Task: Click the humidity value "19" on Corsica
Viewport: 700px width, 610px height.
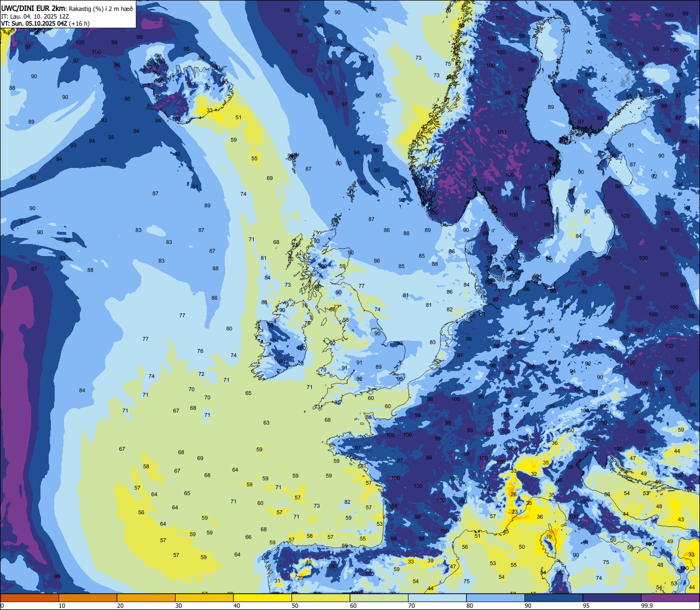Action: tap(549, 538)
